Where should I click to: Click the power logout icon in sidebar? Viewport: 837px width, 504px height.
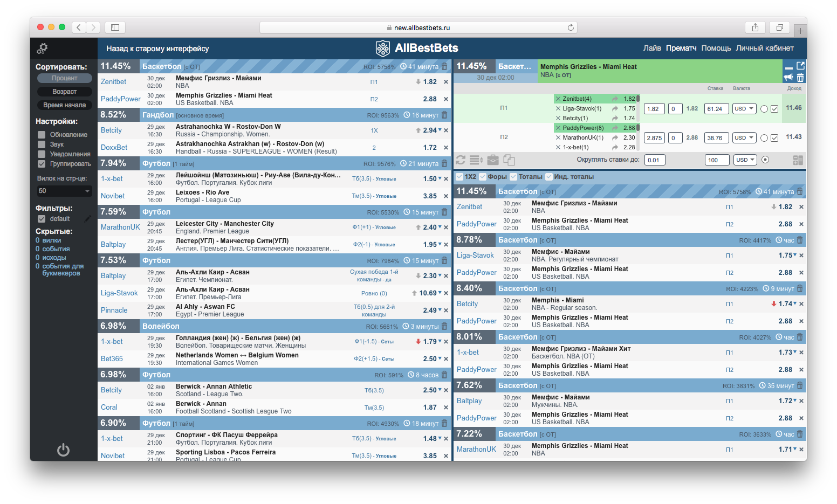click(x=63, y=450)
